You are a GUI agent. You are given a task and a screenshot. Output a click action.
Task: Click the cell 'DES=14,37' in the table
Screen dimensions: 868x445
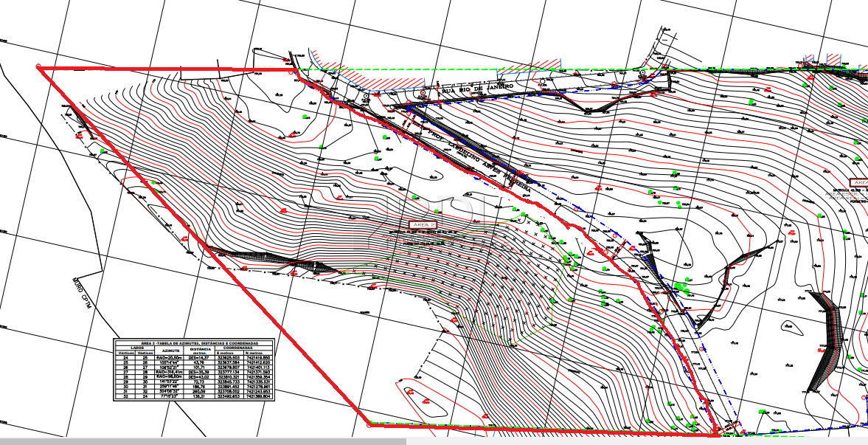pos(198,358)
